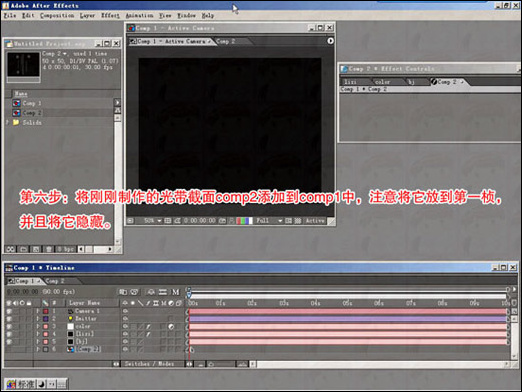The image size is (522, 392).
Task: Expand the Camera 1 layer properties
Action: (x=38, y=311)
